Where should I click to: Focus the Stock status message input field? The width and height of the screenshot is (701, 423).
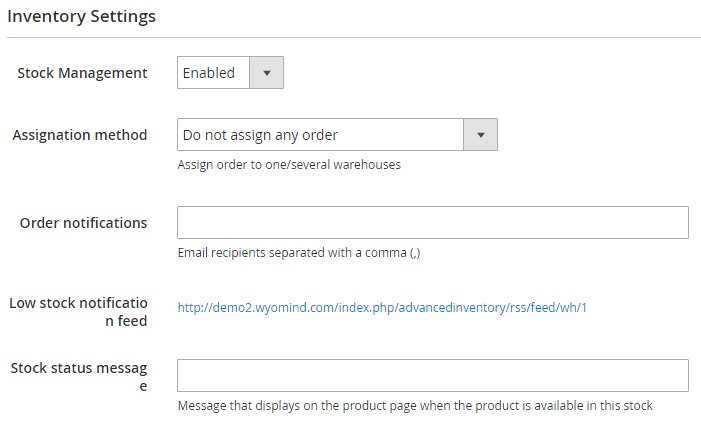point(433,376)
